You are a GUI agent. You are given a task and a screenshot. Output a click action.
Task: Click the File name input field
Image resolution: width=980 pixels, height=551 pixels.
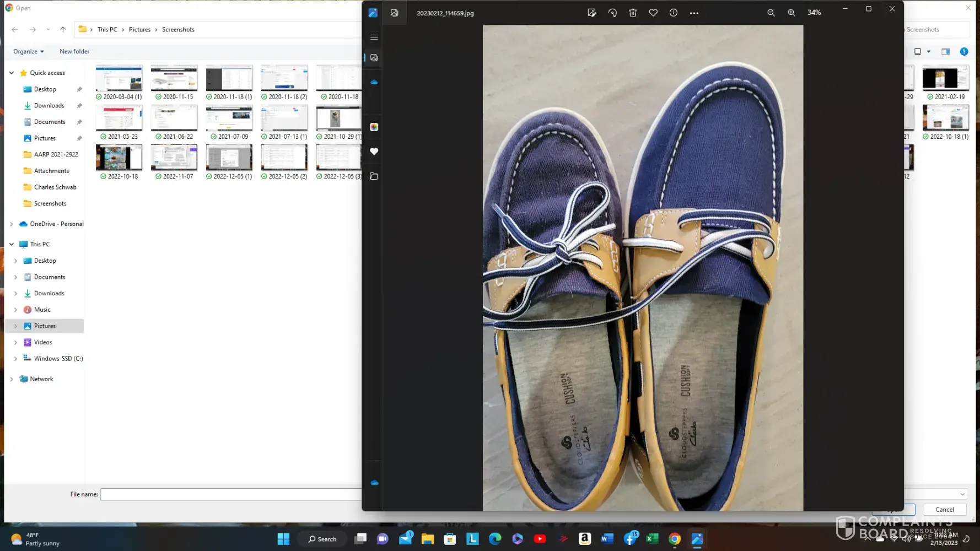tap(230, 494)
